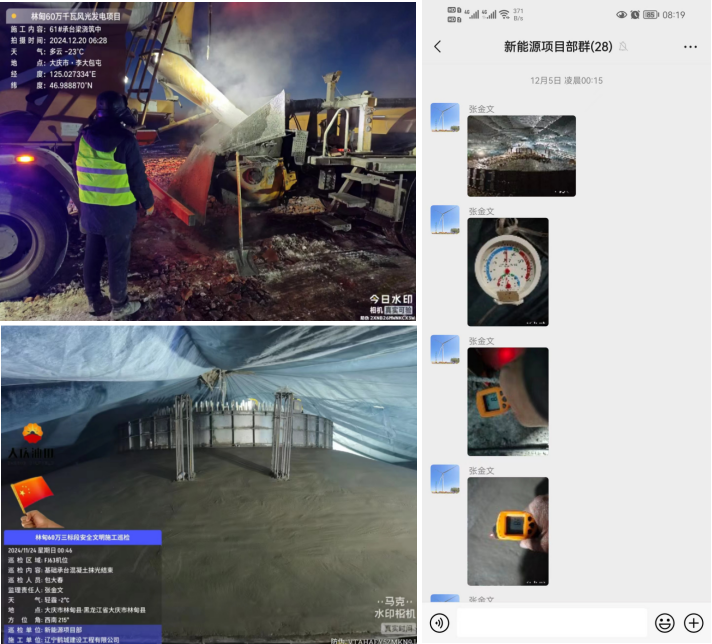Image resolution: width=712 pixels, height=644 pixels.
Task: Tap the battery indicator showing 85
Action: (x=651, y=15)
